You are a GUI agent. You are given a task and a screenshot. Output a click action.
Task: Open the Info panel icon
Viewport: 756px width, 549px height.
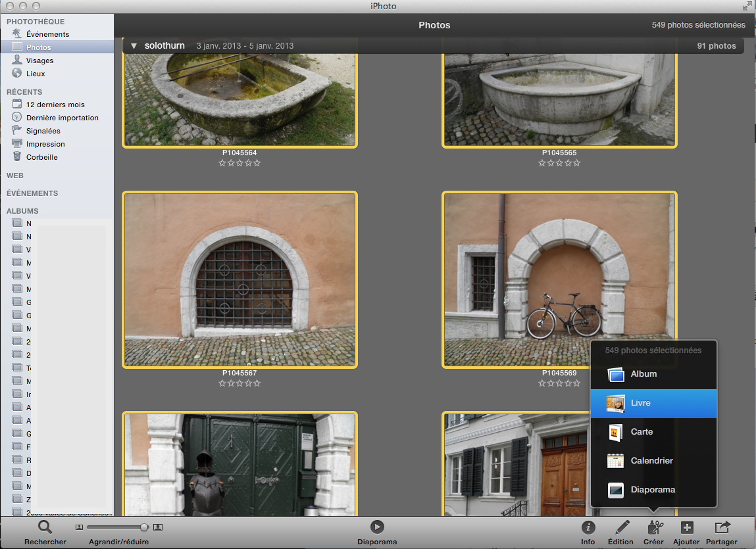coord(588,527)
